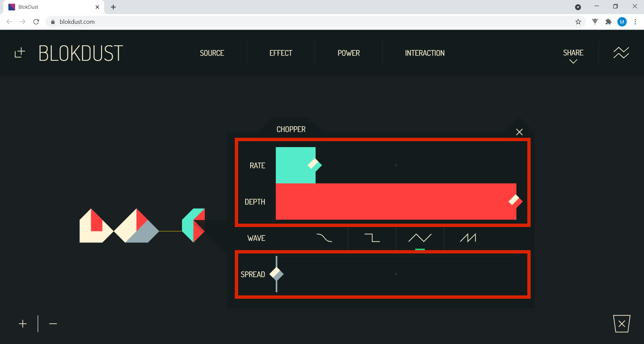Screen dimensions: 644x344
Task: Select the sine wave shape
Action: [x=324, y=238]
